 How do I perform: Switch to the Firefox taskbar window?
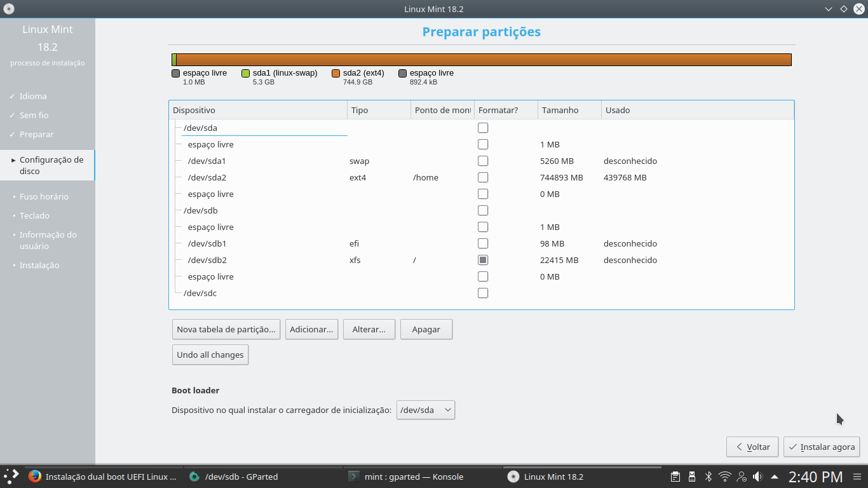104,477
